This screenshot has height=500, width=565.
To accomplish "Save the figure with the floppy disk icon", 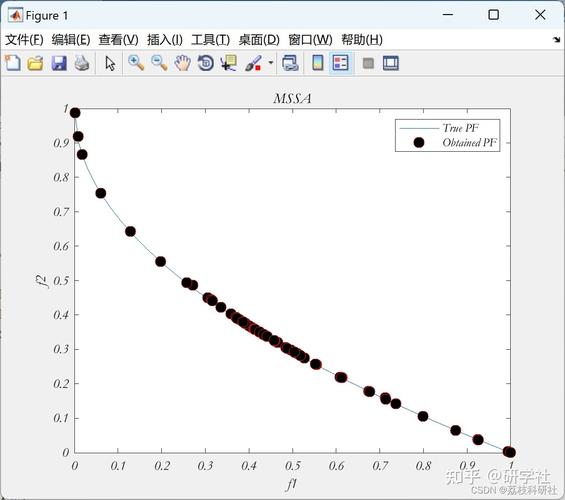I will click(59, 63).
